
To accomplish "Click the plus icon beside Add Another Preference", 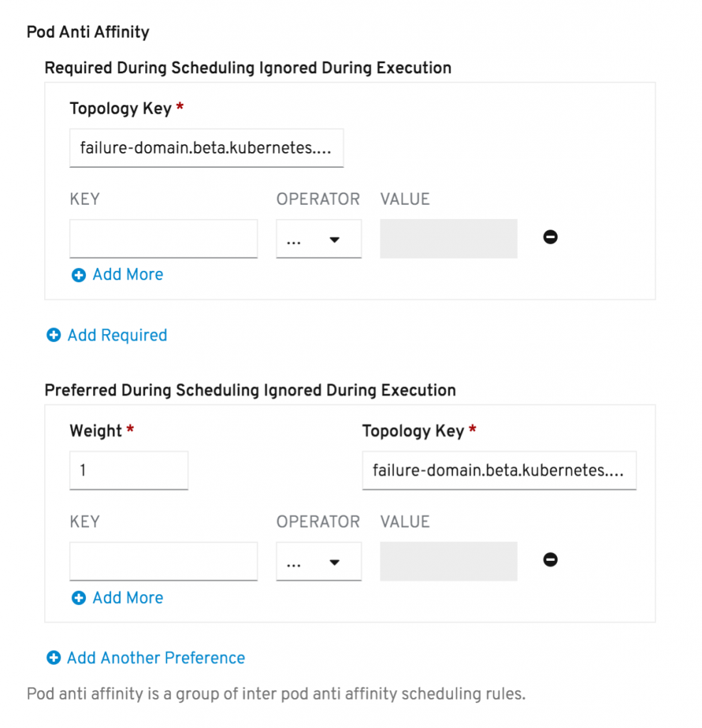I will 53,658.
